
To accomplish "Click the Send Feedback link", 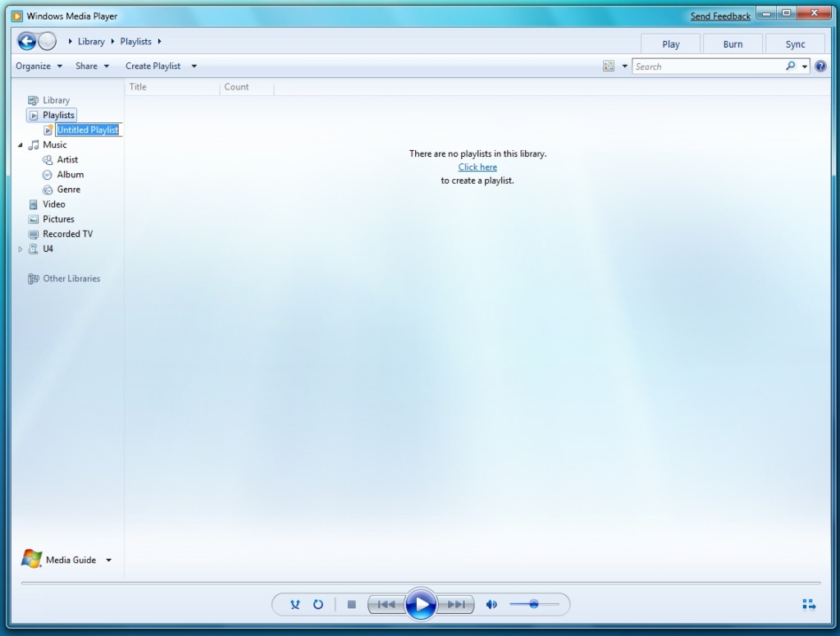I will click(720, 16).
